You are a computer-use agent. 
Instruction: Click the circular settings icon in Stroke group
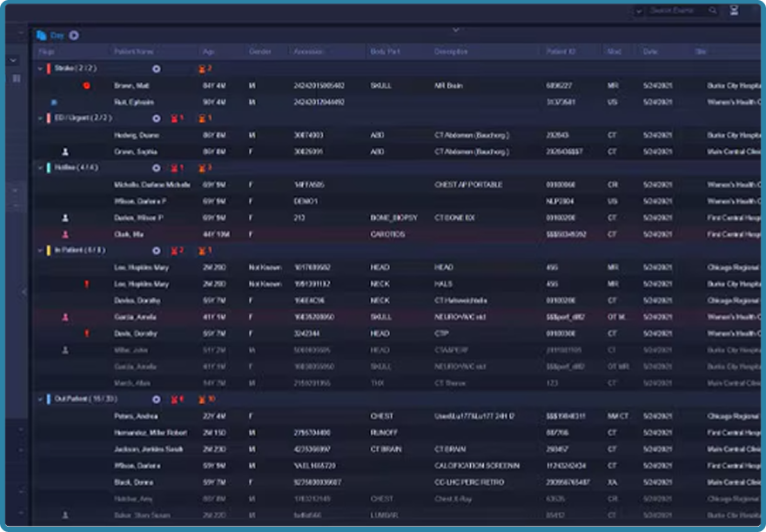157,68
